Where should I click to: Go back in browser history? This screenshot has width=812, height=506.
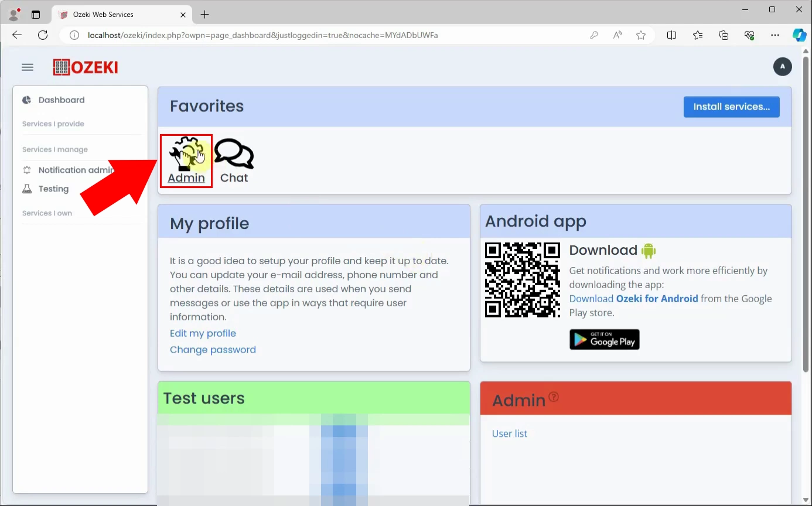(17, 35)
